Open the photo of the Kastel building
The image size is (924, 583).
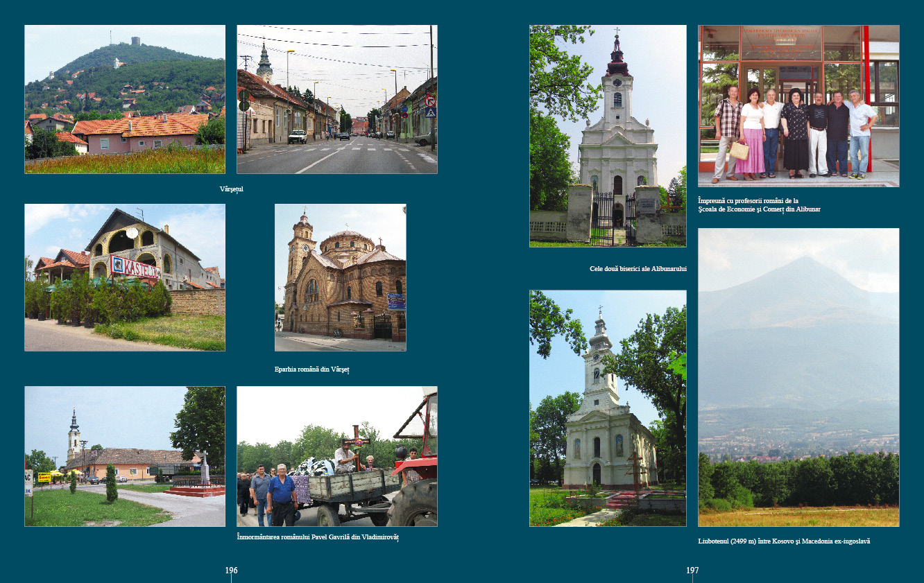point(125,277)
